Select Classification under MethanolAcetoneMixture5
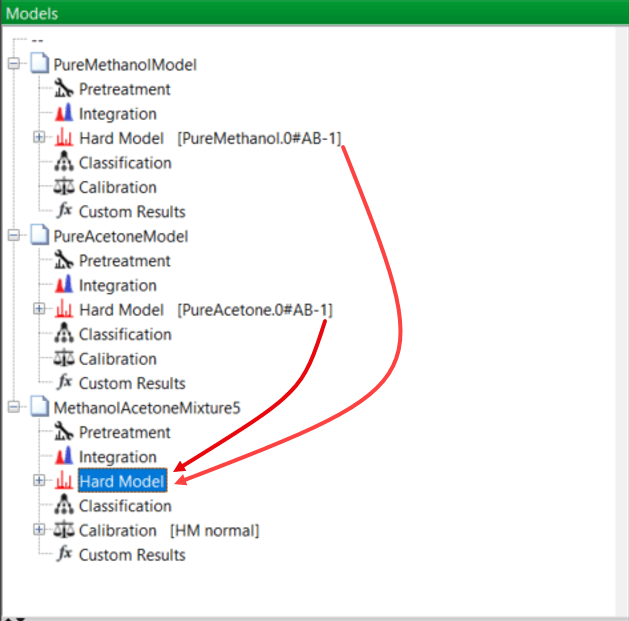629x621 pixels. coord(125,506)
